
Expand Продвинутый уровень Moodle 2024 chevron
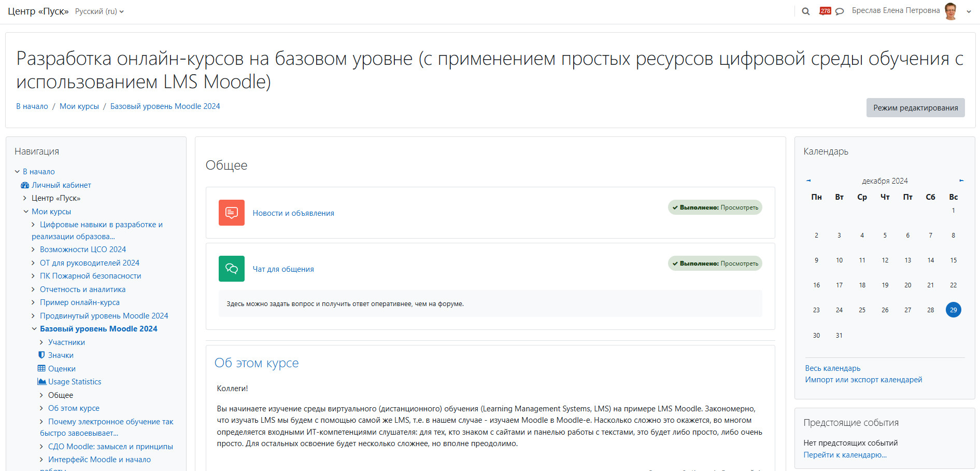(33, 316)
